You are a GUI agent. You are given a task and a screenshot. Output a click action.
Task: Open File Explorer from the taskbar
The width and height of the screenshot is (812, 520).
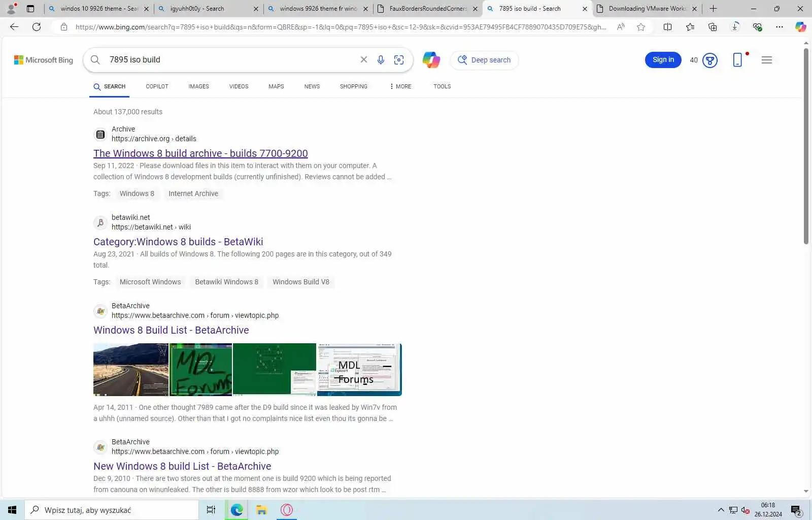pos(261,510)
